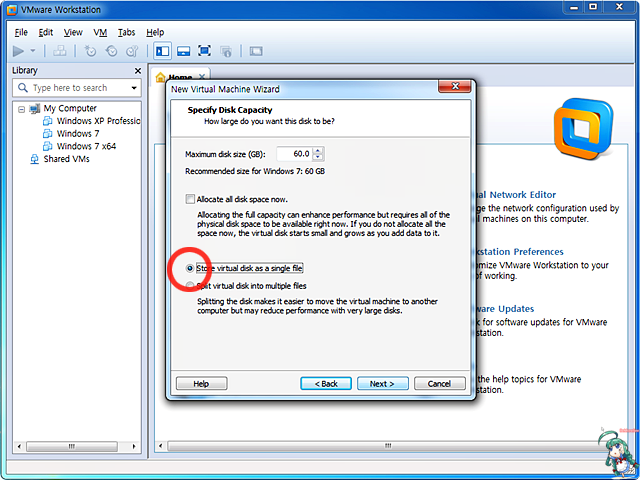Open the VM menu
640x480 pixels.
100,32
